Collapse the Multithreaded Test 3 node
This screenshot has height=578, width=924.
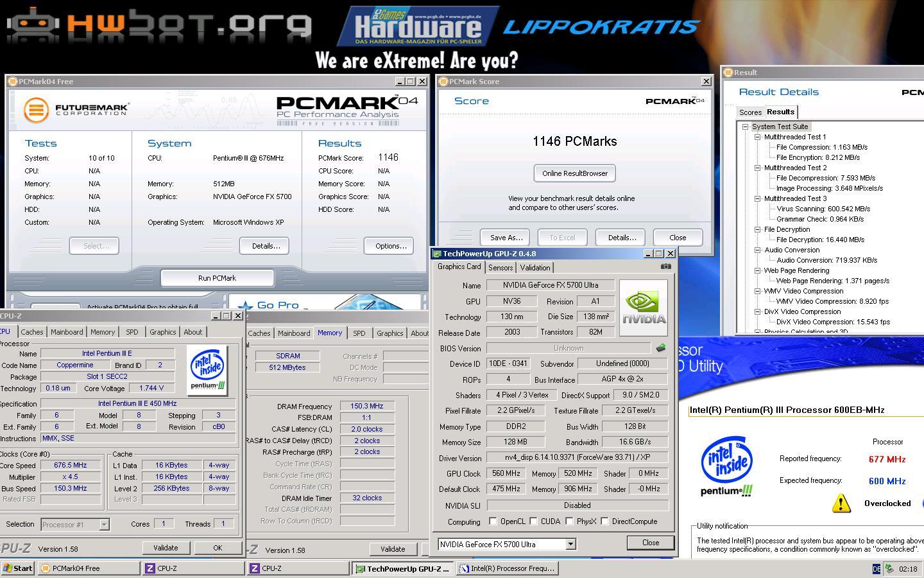pyautogui.click(x=758, y=198)
